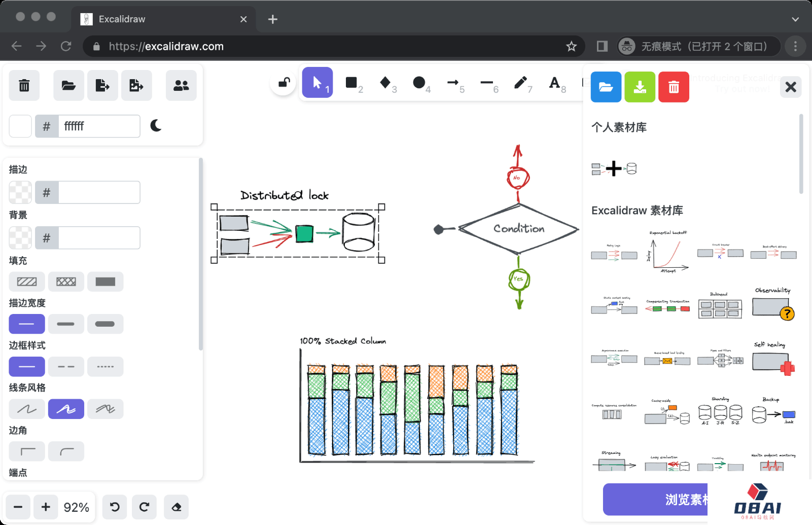Open the browser tab list chevron

[x=795, y=19]
